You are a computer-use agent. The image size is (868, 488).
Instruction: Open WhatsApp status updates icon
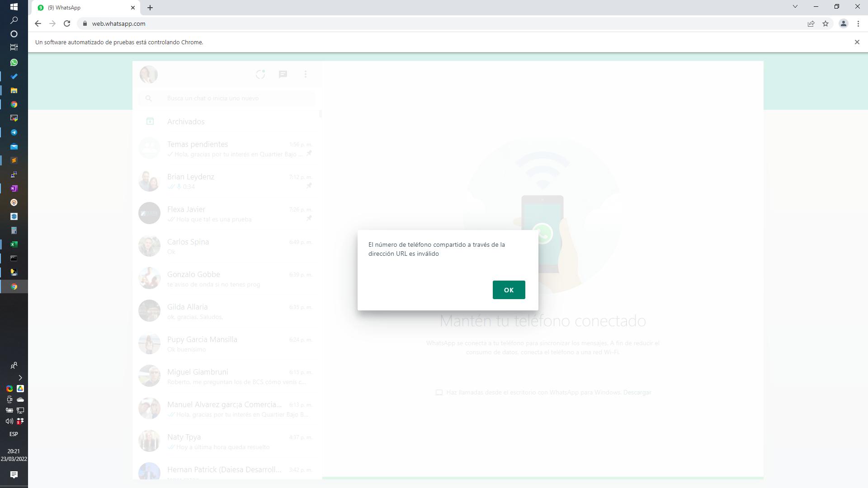[260, 75]
